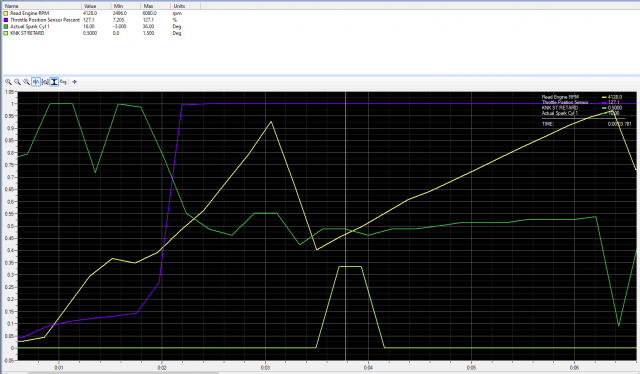This screenshot has height=374, width=640.
Task: Click the Units column header
Action: pos(185,6)
